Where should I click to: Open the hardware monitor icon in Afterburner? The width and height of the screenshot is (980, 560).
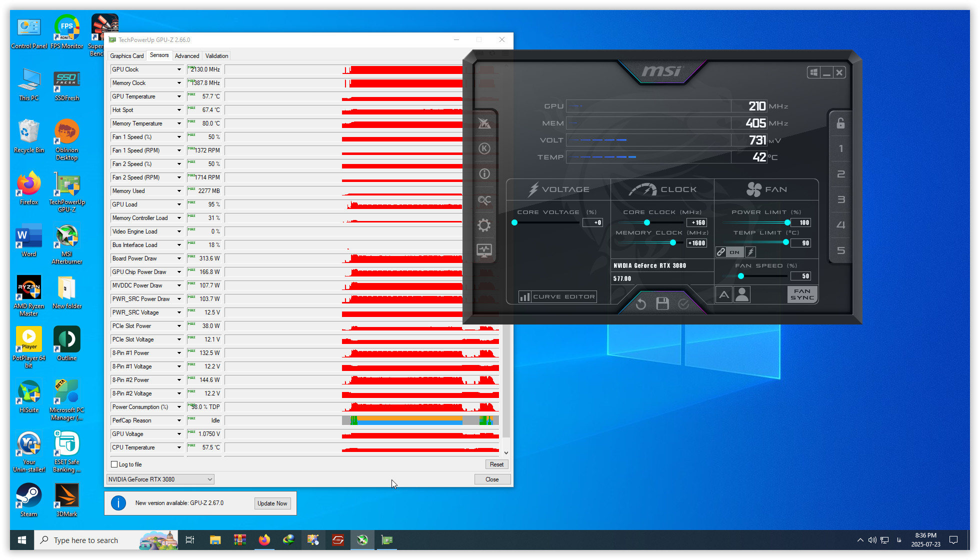[x=484, y=250]
